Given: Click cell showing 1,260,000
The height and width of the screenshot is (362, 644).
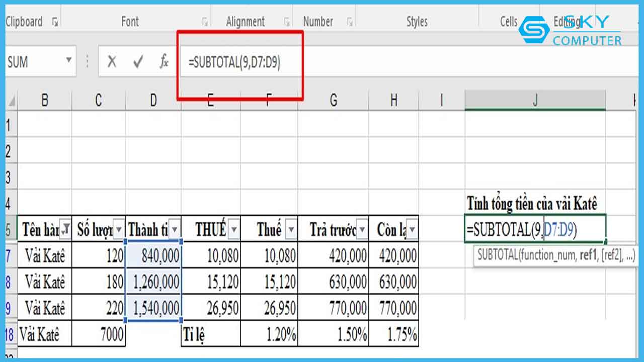Looking at the screenshot, I should coord(153,282).
